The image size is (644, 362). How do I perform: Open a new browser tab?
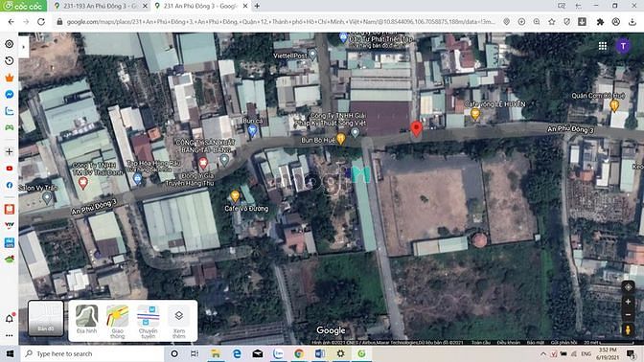(257, 6)
